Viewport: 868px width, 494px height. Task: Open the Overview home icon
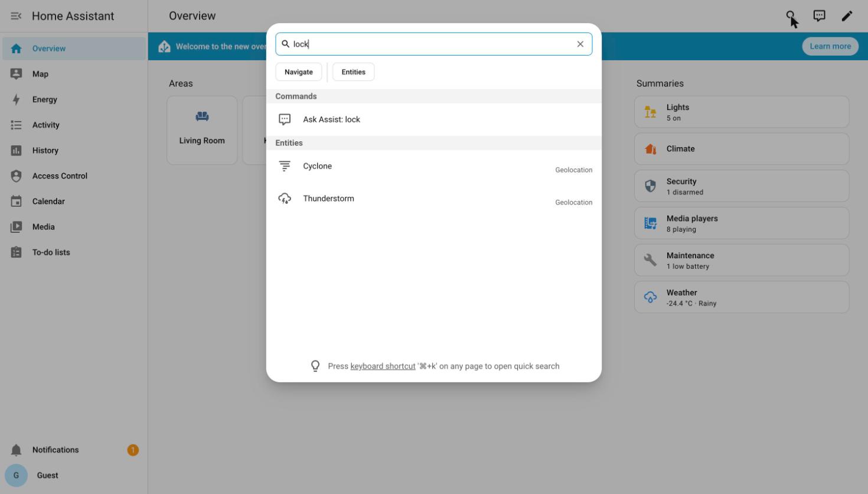[x=16, y=48]
